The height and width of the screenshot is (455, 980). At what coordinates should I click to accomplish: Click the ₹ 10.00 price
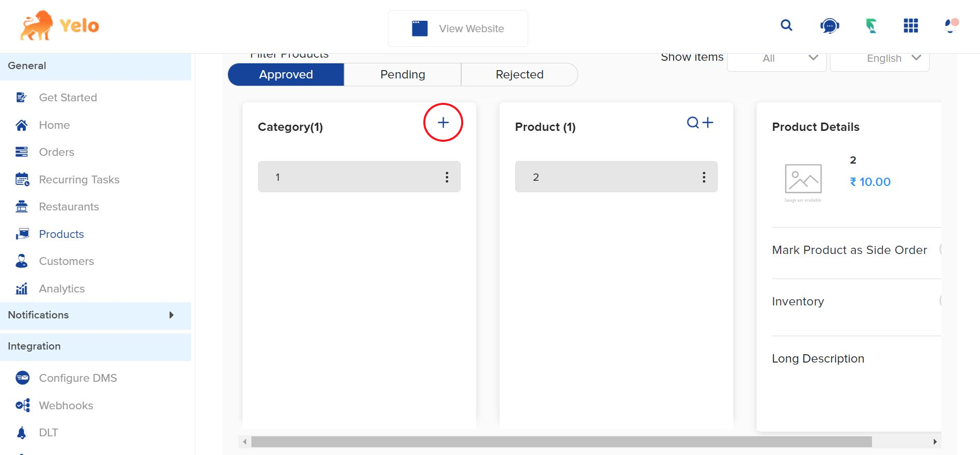click(870, 182)
